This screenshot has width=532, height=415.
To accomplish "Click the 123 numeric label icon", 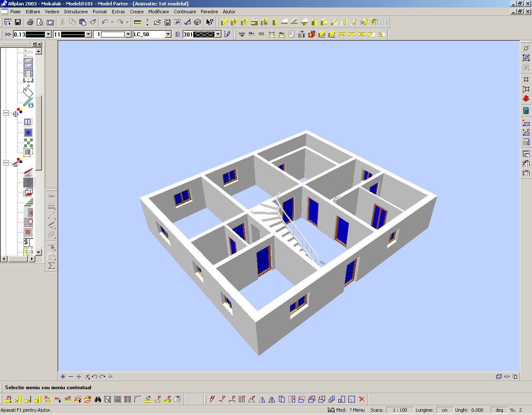I will coord(262,34).
